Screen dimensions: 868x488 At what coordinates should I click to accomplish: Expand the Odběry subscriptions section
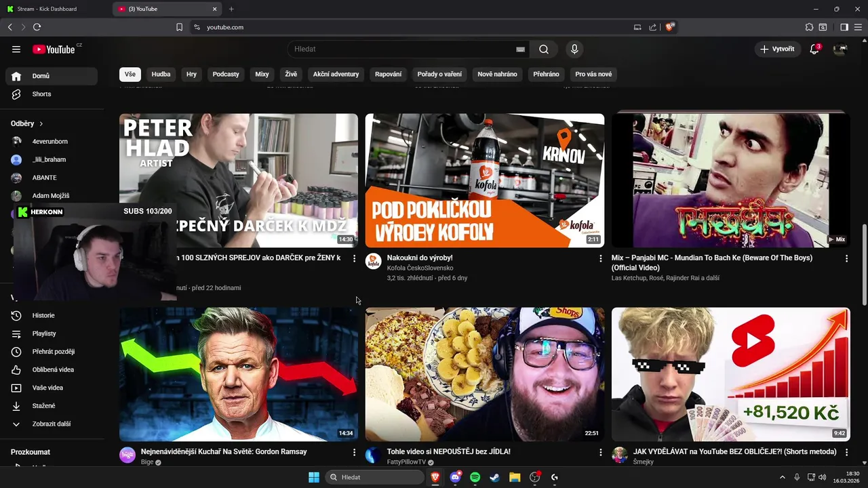coord(27,123)
